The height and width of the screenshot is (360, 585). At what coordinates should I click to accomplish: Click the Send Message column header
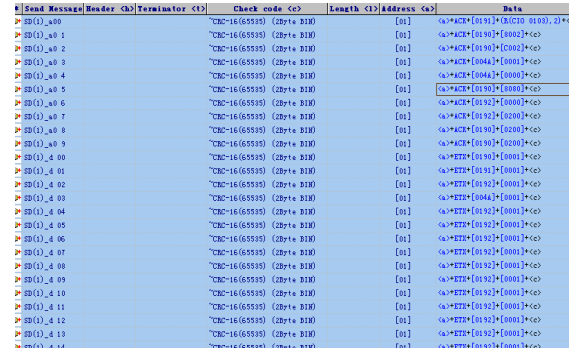pyautogui.click(x=53, y=9)
